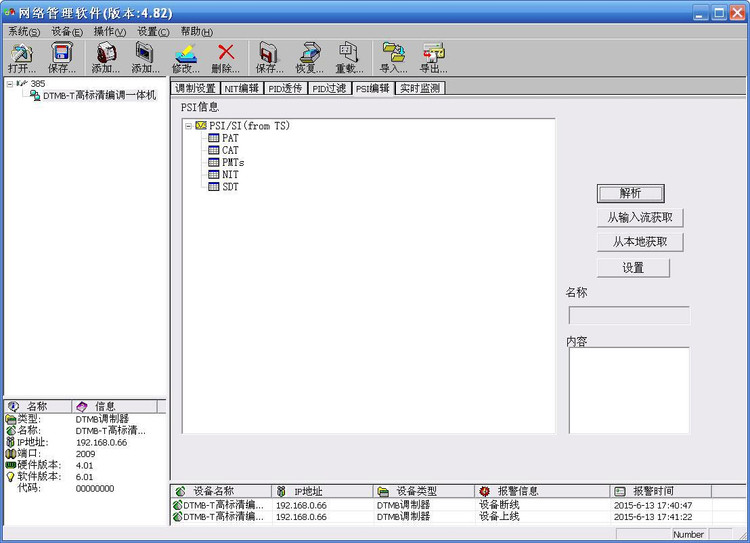Viewport: 750px width, 543px height.
Task: Collapse the 385 device tree node
Action: click(x=10, y=84)
